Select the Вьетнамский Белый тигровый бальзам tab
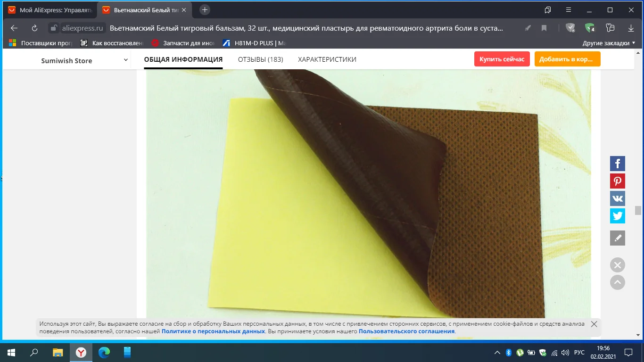The image size is (644, 362). click(145, 10)
